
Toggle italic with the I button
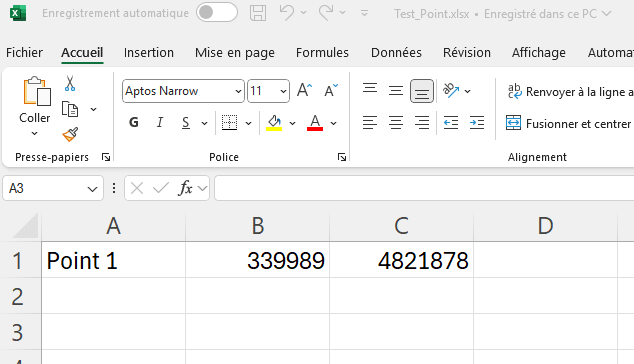coord(160,123)
